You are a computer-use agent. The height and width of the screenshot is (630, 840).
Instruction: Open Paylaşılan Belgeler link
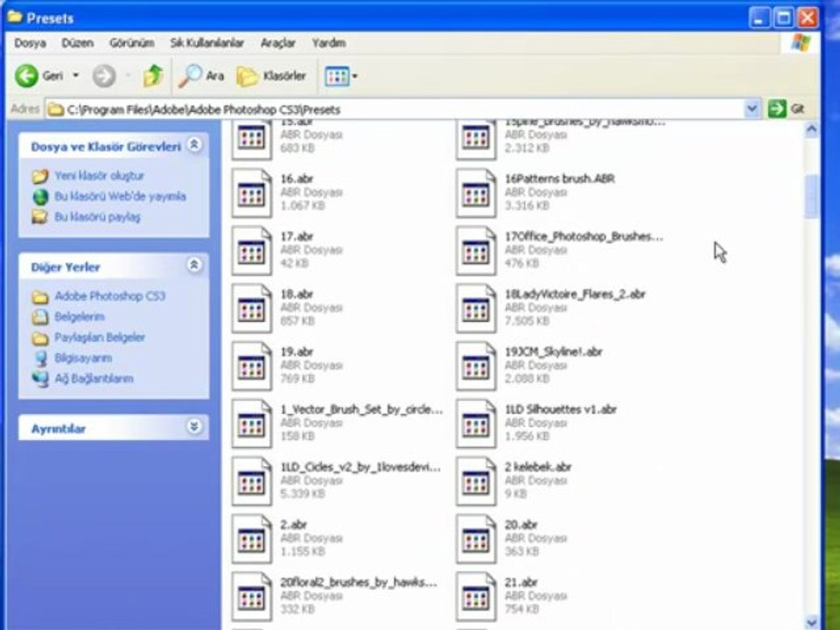click(100, 338)
